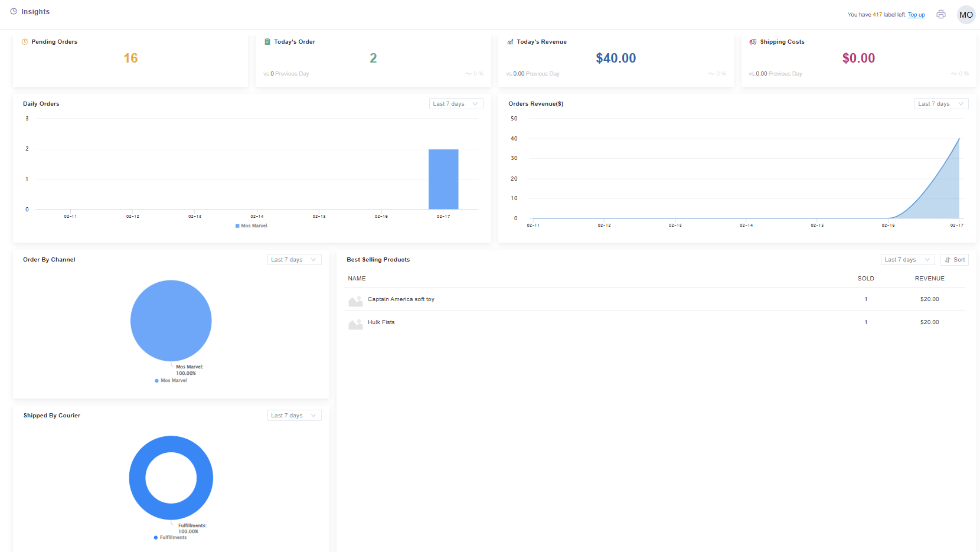Click the Pending Orders value 16
This screenshot has width=980, height=552.
130,58
